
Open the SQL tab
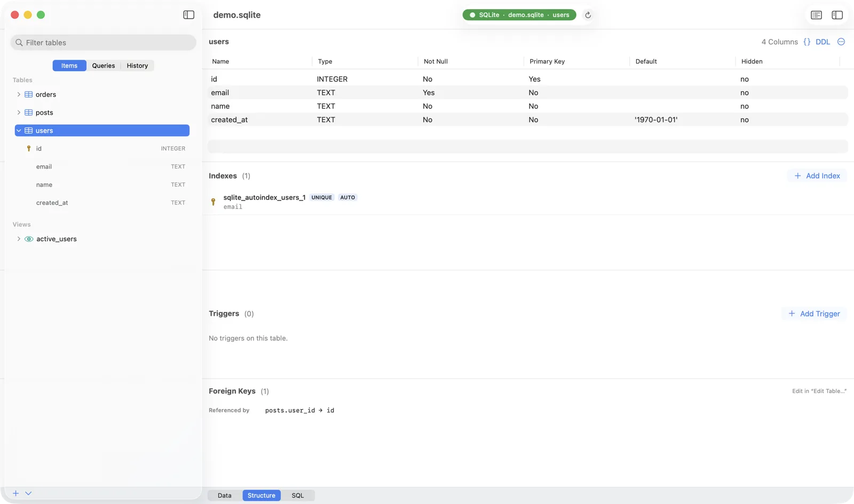298,495
